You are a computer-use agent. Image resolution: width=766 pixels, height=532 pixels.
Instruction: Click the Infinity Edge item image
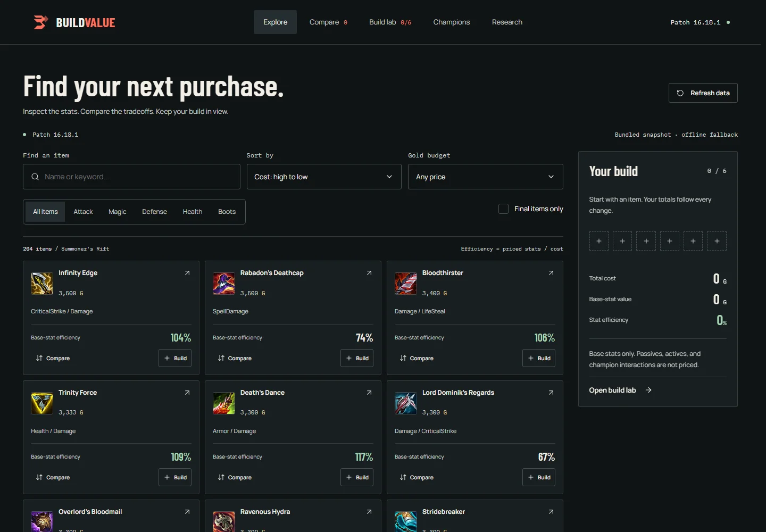click(x=42, y=284)
